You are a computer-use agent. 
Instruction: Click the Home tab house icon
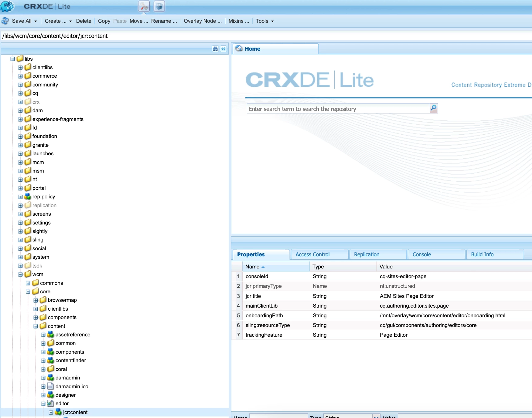239,49
